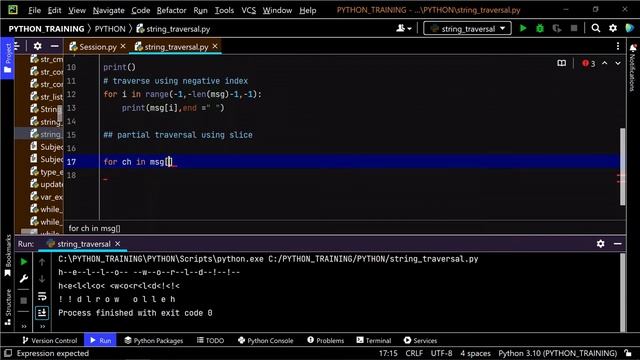Open project panel options gear
This screenshot has height=360, width=640.
[x=37, y=46]
